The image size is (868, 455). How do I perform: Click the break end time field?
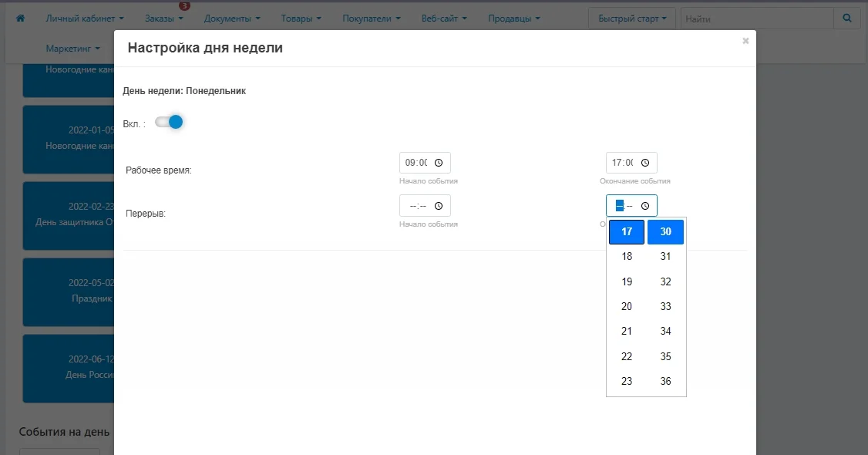point(631,206)
